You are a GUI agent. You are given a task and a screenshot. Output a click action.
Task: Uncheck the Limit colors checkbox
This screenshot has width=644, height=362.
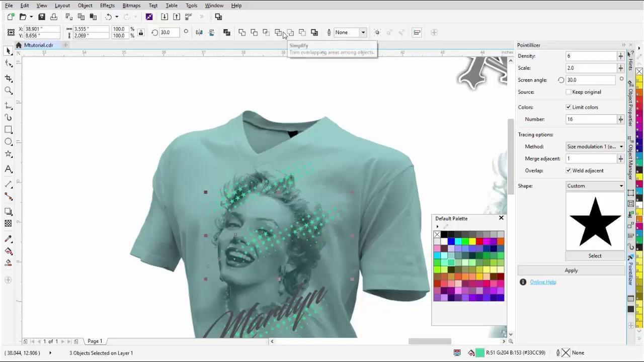point(569,107)
